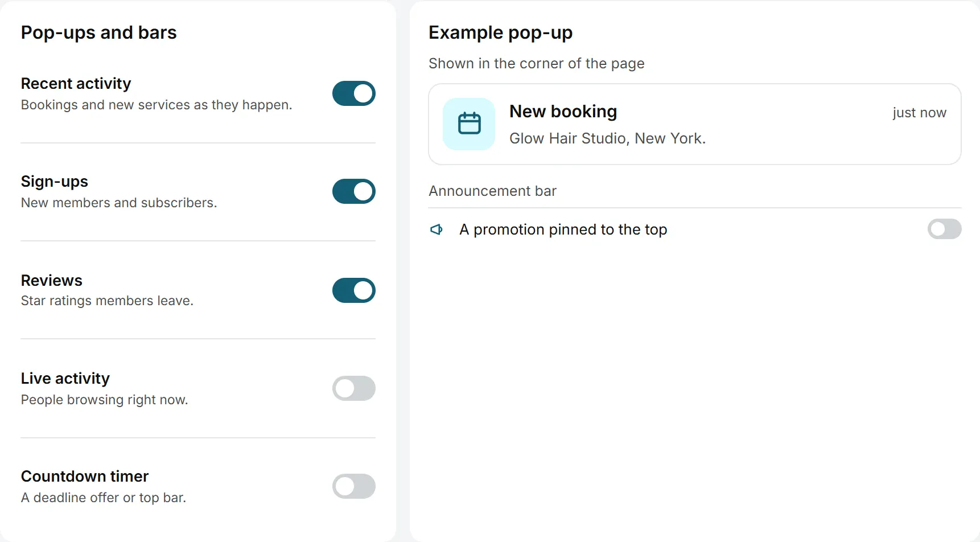Image resolution: width=980 pixels, height=542 pixels.
Task: Turn on the Countdown timer toggle
Action: coord(354,486)
